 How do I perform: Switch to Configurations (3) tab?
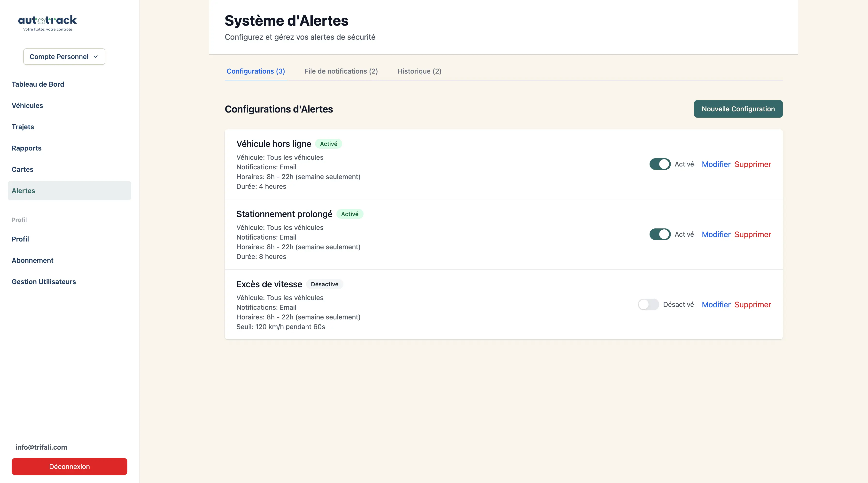[x=256, y=71]
